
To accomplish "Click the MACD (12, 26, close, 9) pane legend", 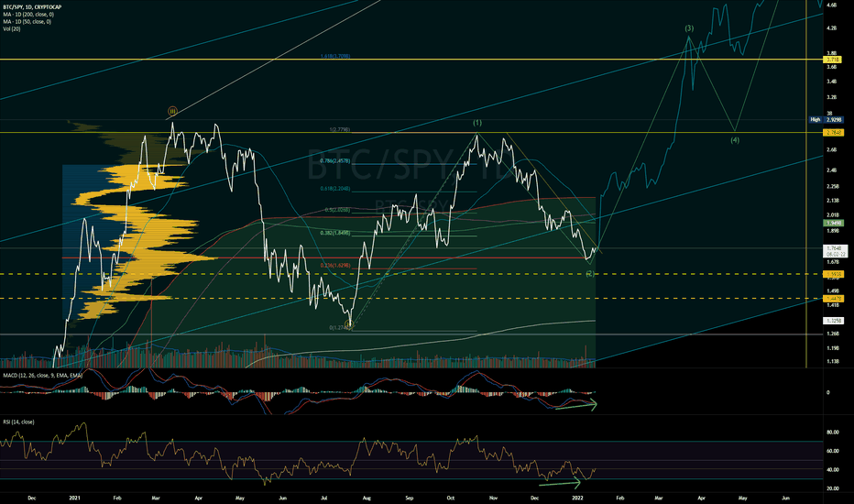I will 42,376.
